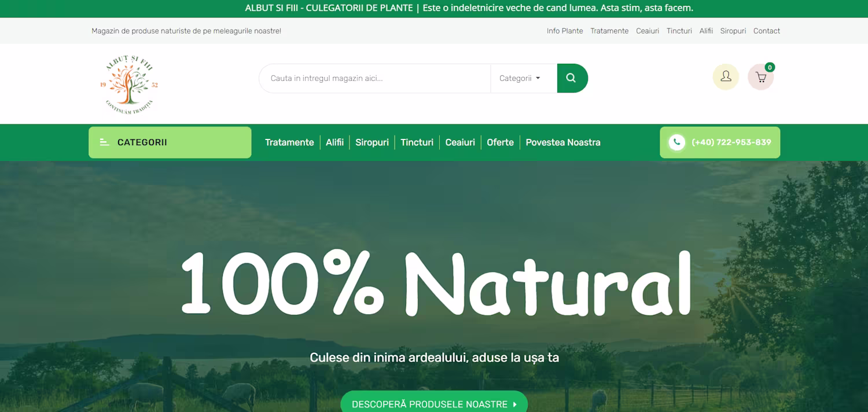Open the Contact page link
Viewport: 868px width, 412px height.
tap(767, 31)
